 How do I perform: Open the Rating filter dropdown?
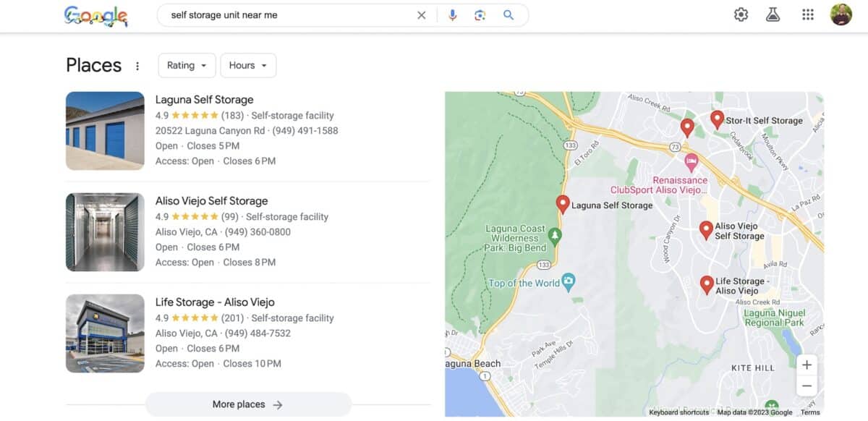click(x=186, y=65)
